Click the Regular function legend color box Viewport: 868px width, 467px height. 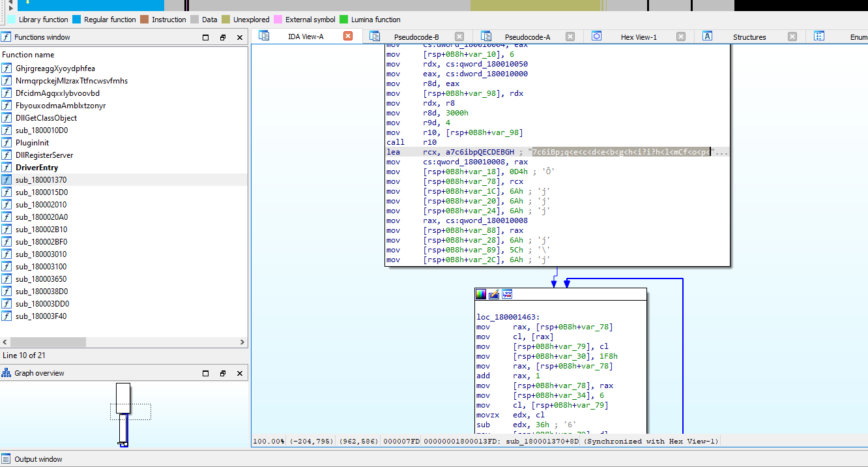[x=77, y=20]
